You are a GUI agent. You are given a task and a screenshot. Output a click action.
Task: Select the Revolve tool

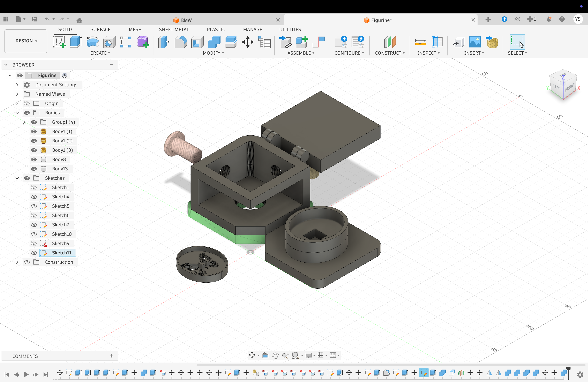pyautogui.click(x=93, y=42)
